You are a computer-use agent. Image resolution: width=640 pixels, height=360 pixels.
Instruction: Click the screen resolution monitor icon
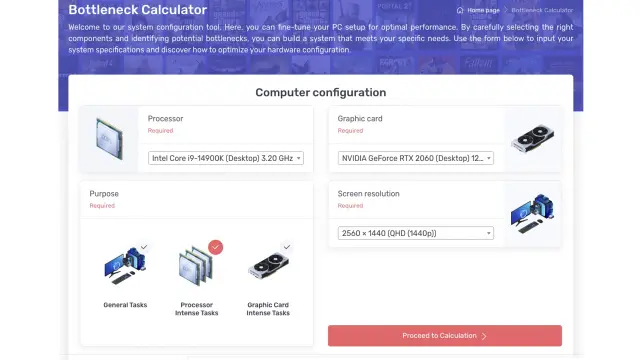[x=532, y=214]
